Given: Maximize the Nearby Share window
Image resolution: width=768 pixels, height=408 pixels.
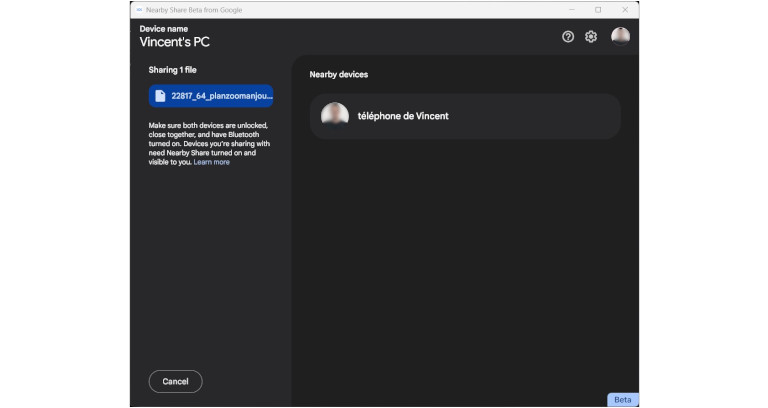Looking at the screenshot, I should pos(598,10).
